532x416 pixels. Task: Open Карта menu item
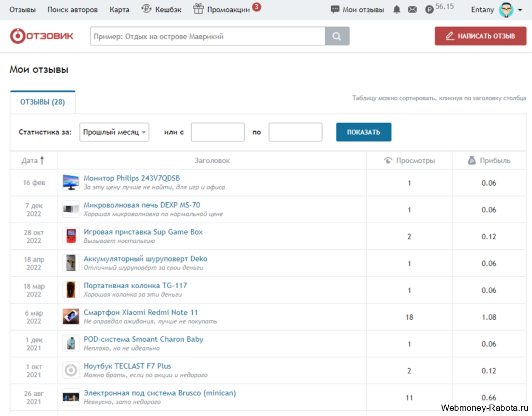click(x=119, y=9)
